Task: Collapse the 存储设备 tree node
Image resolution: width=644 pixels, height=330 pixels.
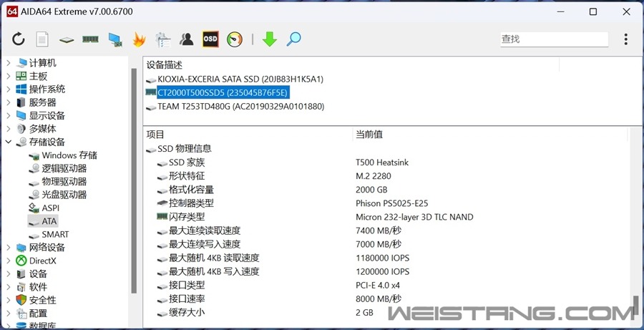Action: (8, 142)
